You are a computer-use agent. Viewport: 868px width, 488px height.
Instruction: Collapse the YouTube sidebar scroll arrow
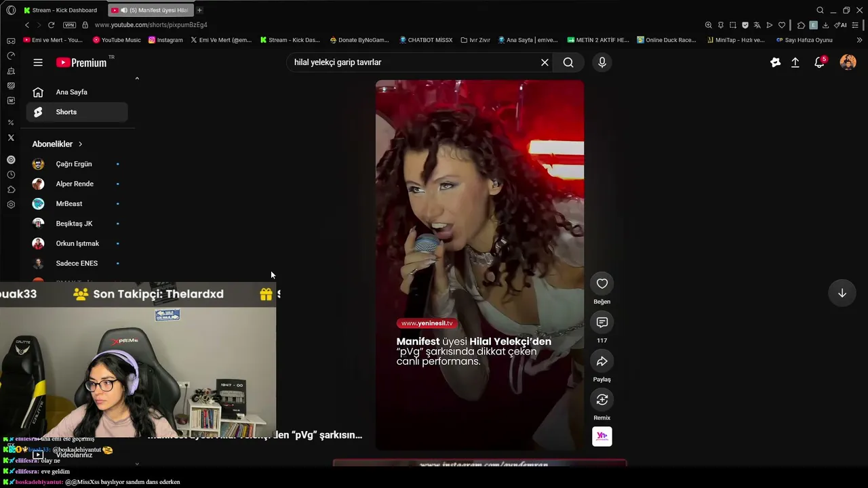click(137, 79)
